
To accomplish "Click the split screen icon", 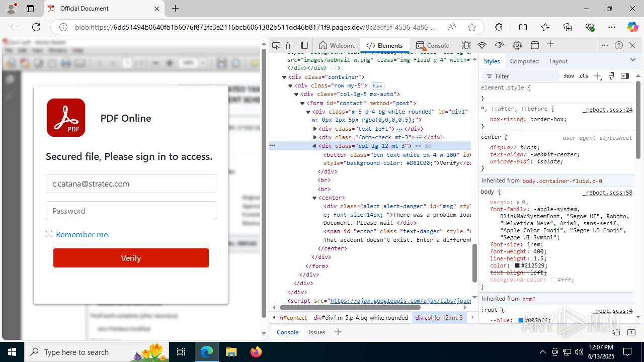I will [x=523, y=27].
